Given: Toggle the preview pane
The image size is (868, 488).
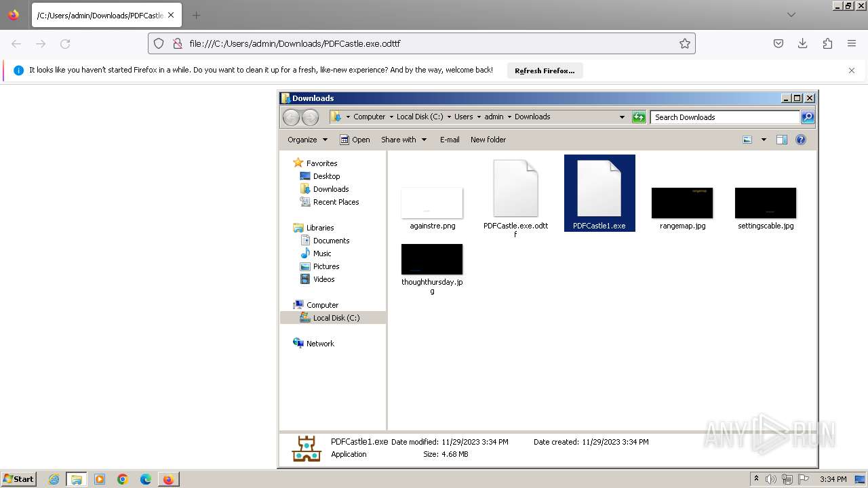Looking at the screenshot, I should pos(782,140).
